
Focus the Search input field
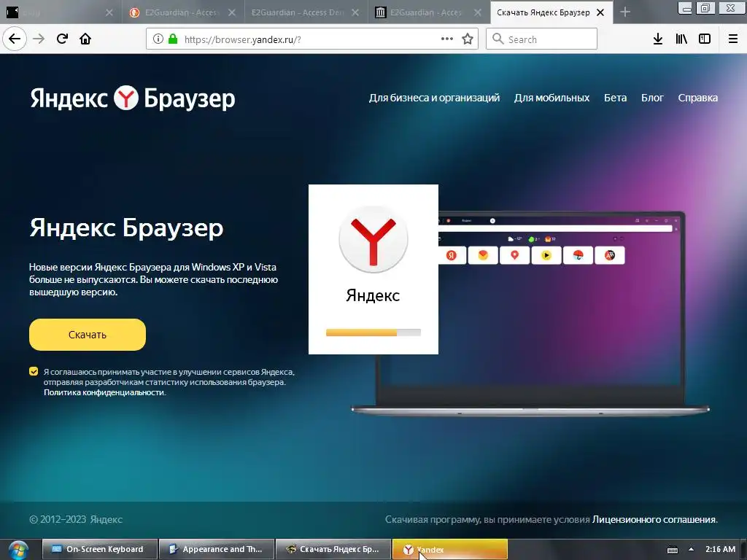[542, 39]
